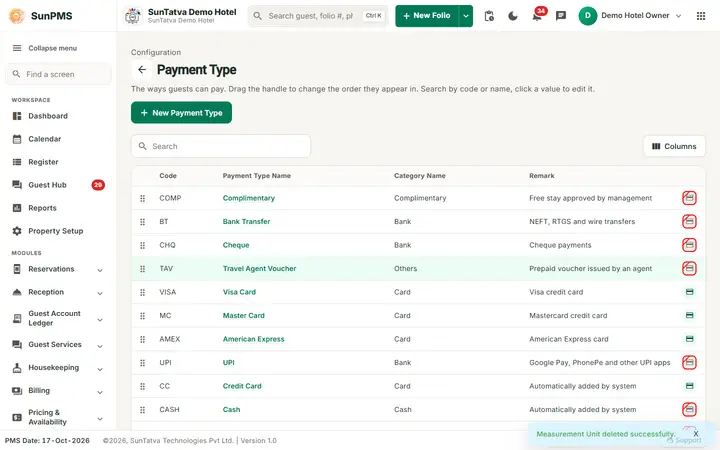Sort by Payment Type Name column header
Viewport: 720px width, 450px height.
(257, 176)
